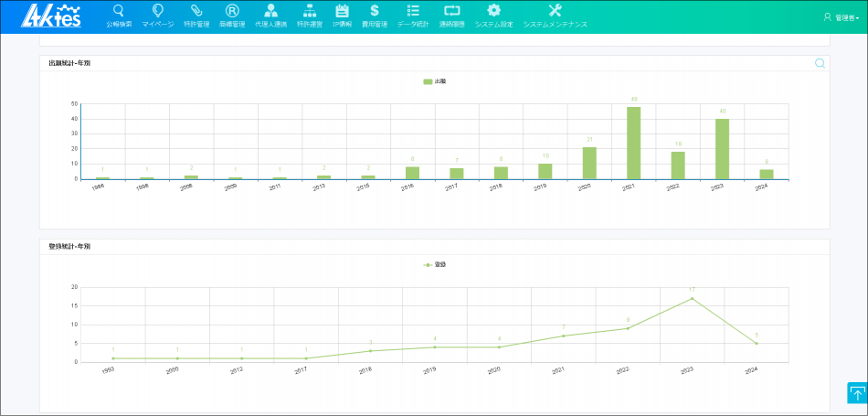The image size is (868, 416).
Task: Open システム設定 gear icon
Action: click(x=493, y=11)
